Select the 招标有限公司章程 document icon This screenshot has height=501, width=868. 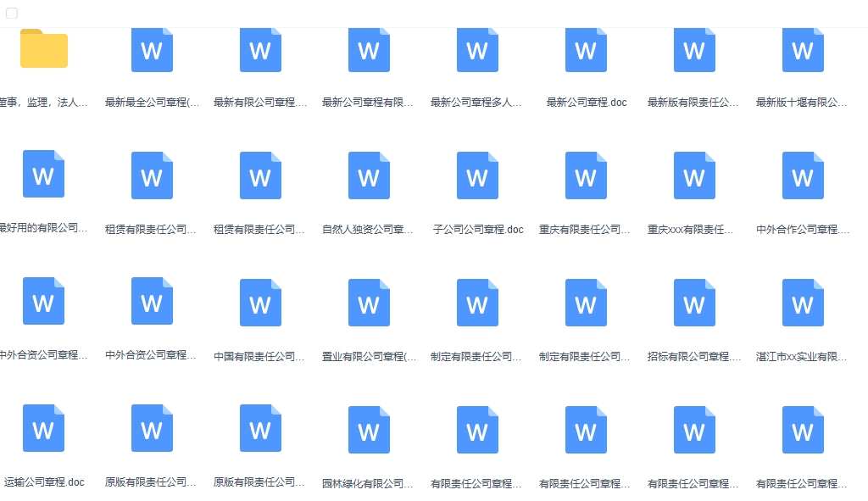click(x=694, y=302)
